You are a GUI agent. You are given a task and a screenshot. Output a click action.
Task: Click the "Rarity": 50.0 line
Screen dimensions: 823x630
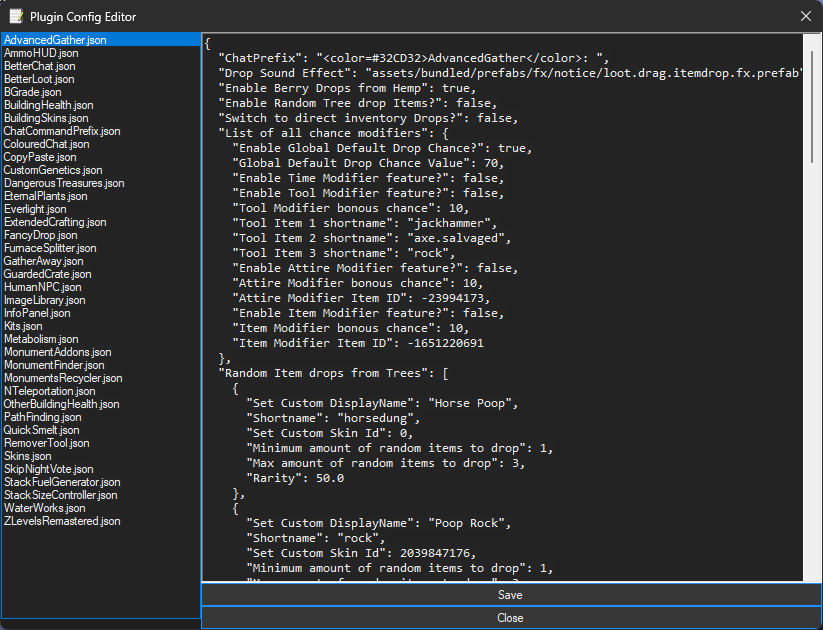(296, 478)
